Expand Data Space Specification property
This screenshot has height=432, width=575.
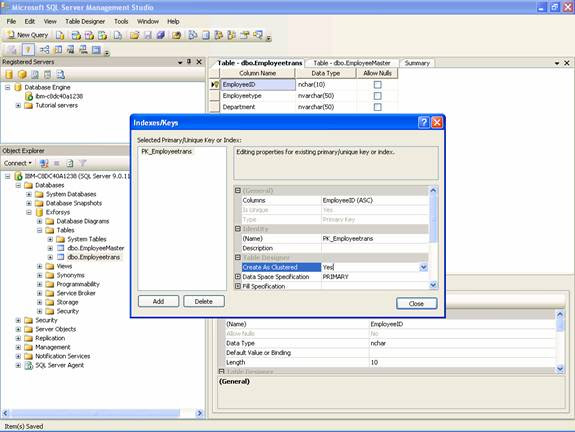[238, 277]
